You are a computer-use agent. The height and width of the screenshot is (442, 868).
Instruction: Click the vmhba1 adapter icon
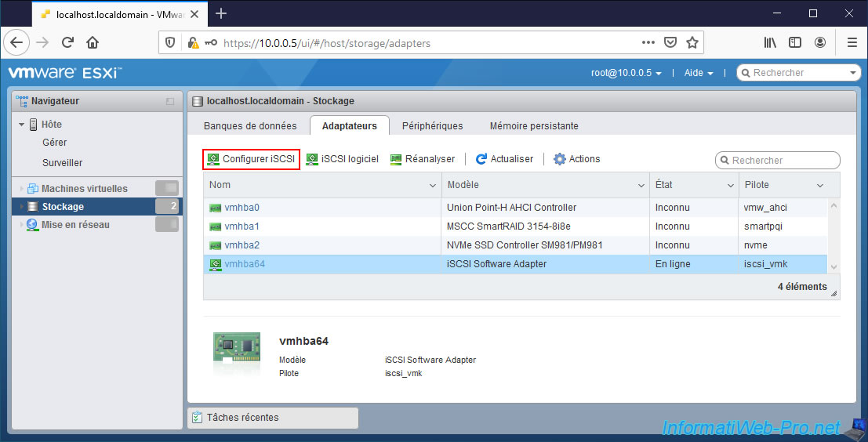point(216,226)
